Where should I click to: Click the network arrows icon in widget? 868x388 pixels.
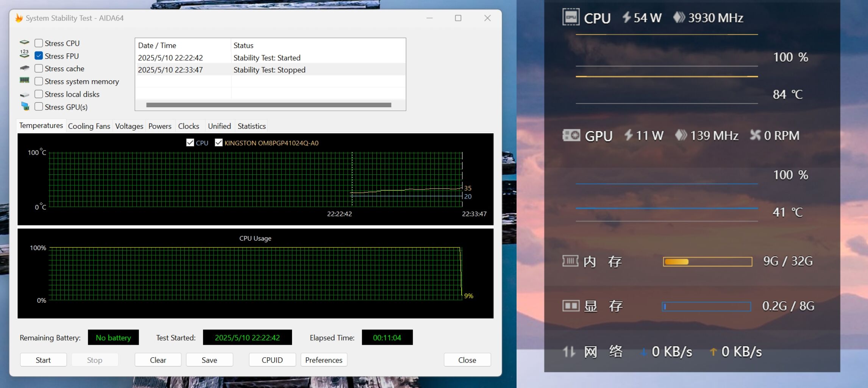tap(569, 352)
